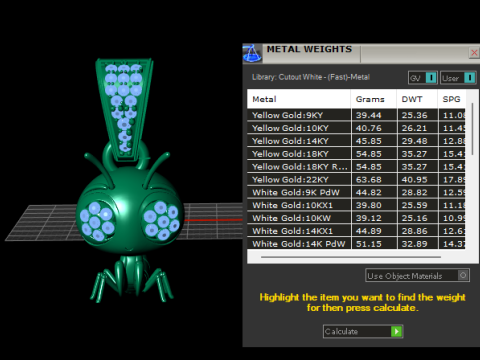Click grams value 63.68
This screenshot has width=480, height=360.
point(368,180)
